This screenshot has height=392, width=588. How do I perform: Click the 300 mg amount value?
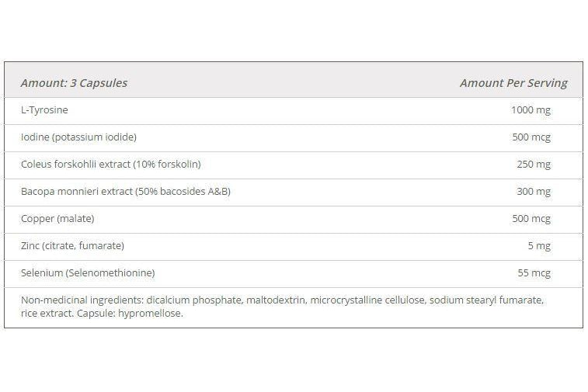click(x=533, y=192)
